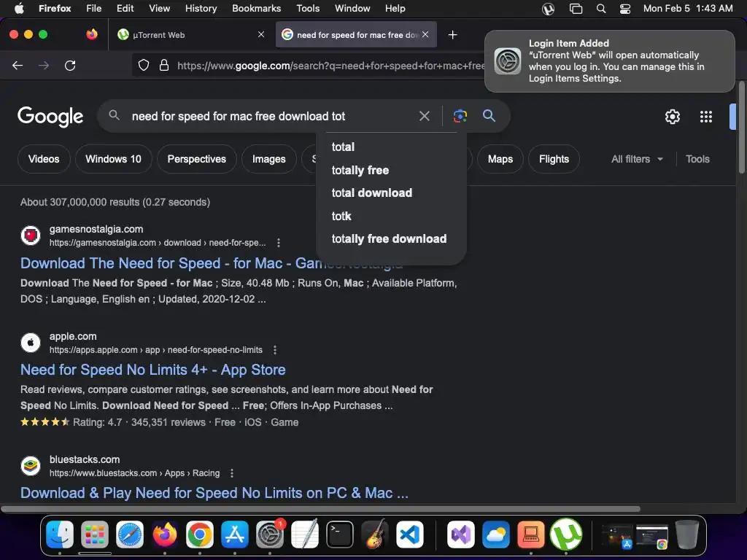Open options for apple.com result
The image size is (747, 560).
pos(275,350)
